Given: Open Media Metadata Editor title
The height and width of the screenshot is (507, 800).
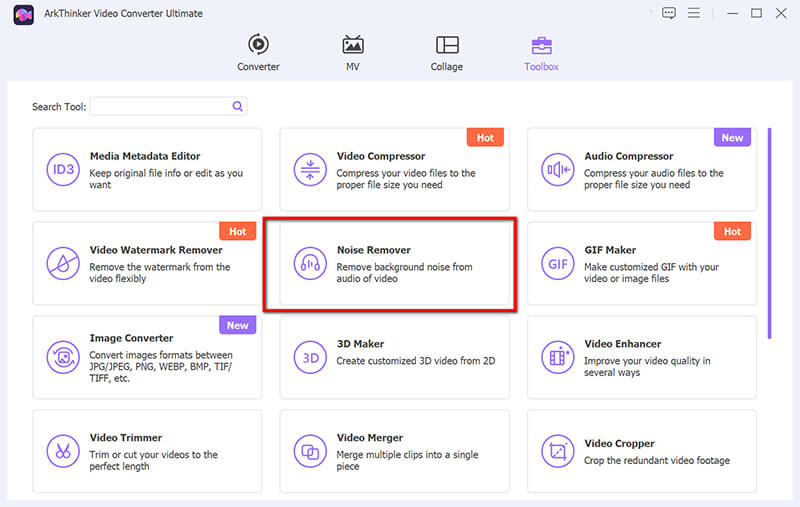Looking at the screenshot, I should (145, 156).
